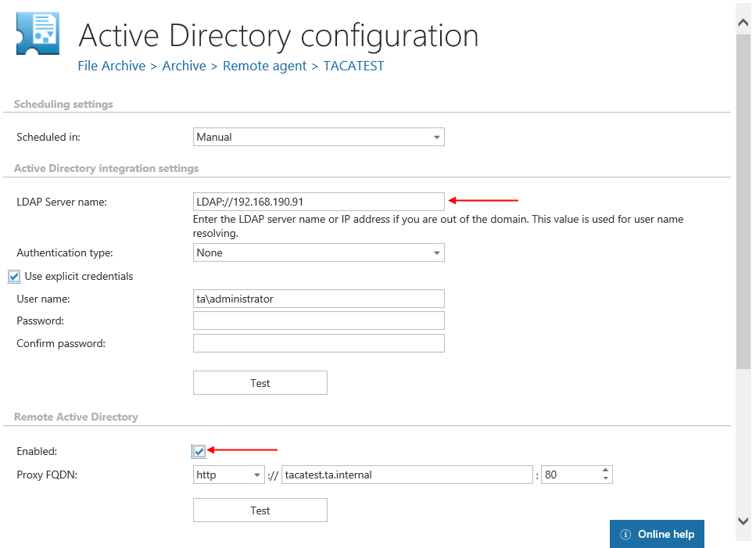Image resolution: width=756 pixels, height=548 pixels.
Task: Open the Proxy FQDN protocol dropdown
Action: click(228, 475)
